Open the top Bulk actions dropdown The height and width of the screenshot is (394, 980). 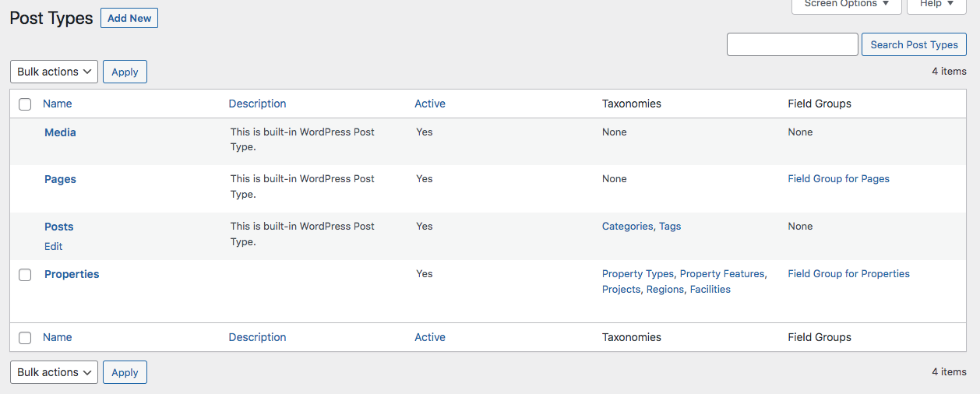(x=54, y=72)
